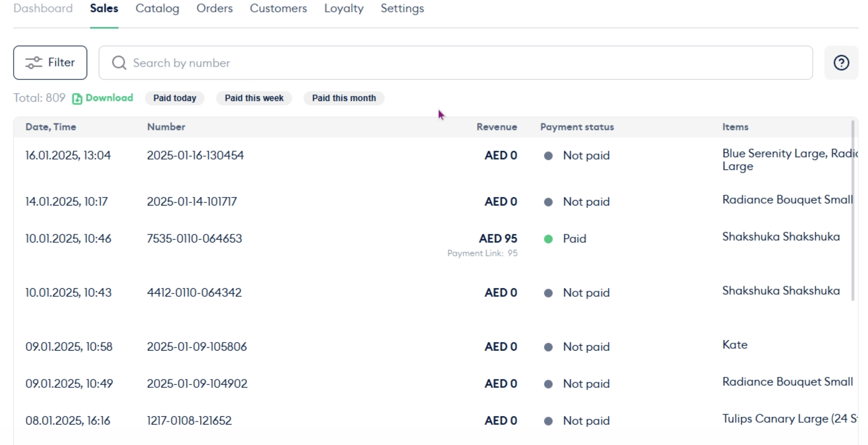
Task: Apply the Paid this week filter
Action: coord(254,98)
